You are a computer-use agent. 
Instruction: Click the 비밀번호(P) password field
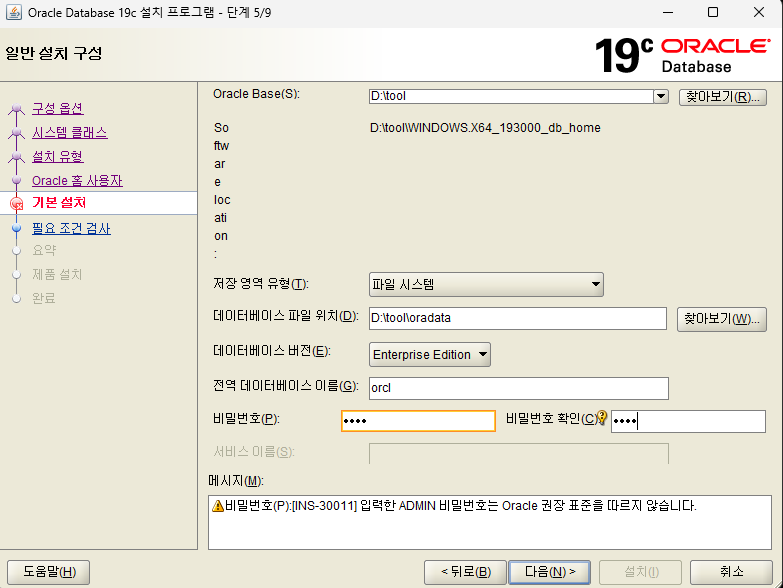418,421
